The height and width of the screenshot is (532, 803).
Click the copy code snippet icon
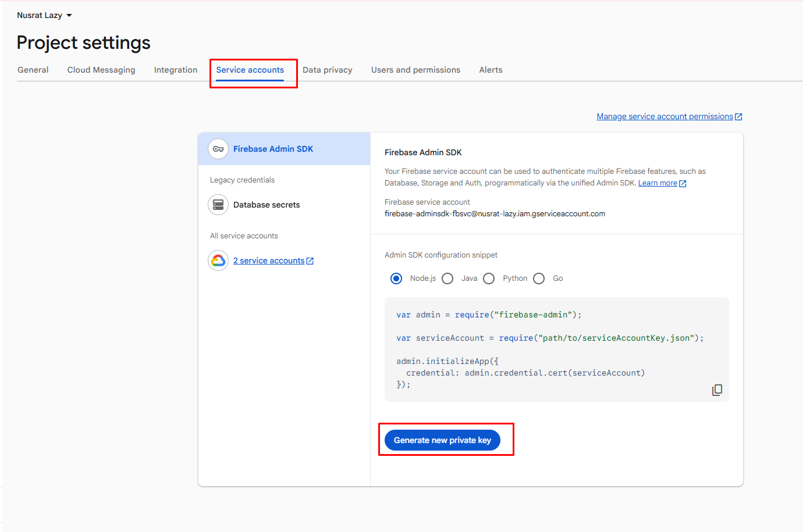pyautogui.click(x=717, y=390)
